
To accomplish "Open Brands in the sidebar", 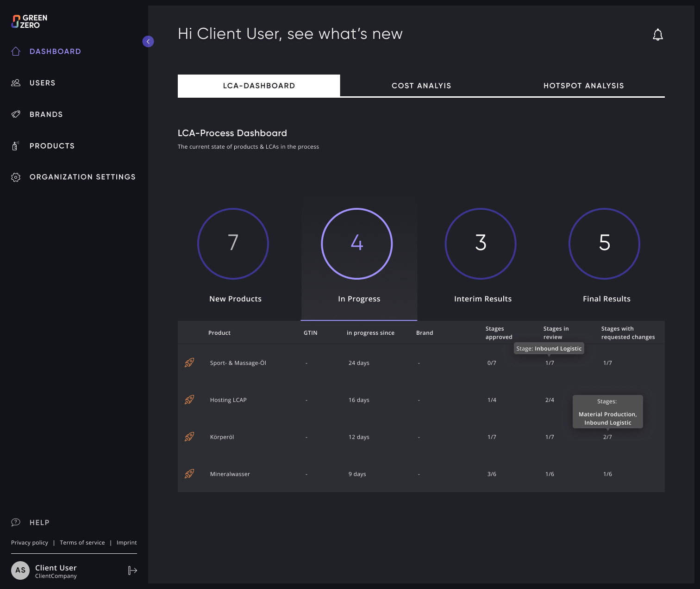I will tap(46, 114).
